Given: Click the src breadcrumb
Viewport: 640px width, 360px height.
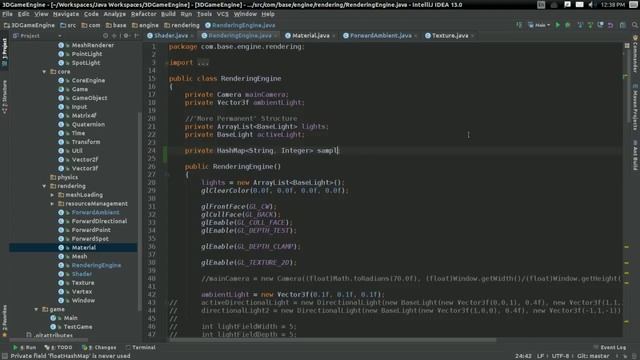Looking at the screenshot, I should tap(68, 25).
